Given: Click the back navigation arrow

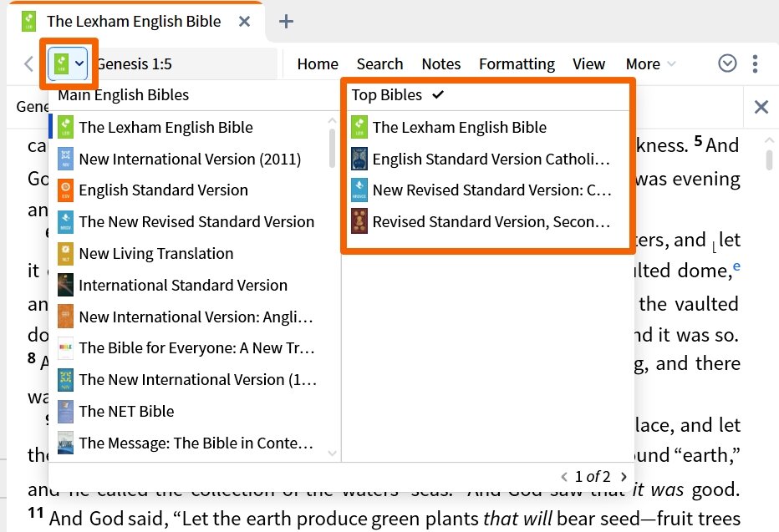Looking at the screenshot, I should (28, 63).
